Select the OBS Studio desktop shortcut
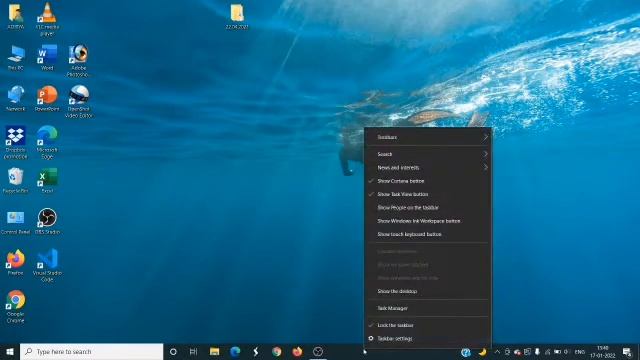Image resolution: width=640 pixels, height=360 pixels. [x=47, y=222]
